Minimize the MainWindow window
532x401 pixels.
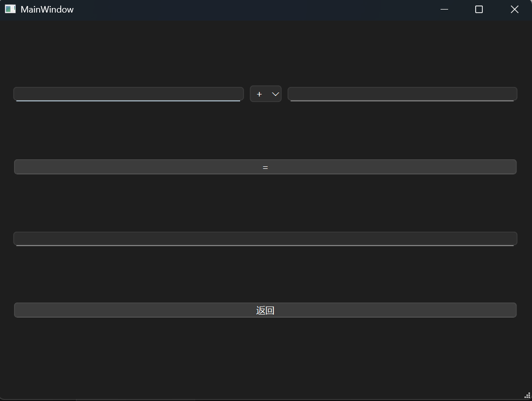tap(444, 9)
